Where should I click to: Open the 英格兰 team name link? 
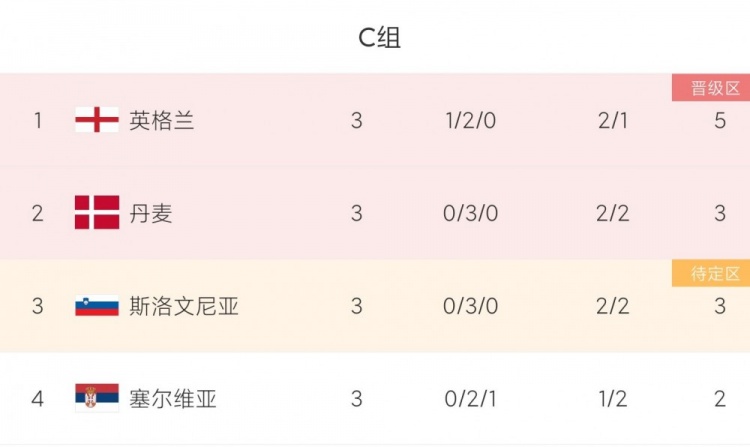(x=162, y=120)
